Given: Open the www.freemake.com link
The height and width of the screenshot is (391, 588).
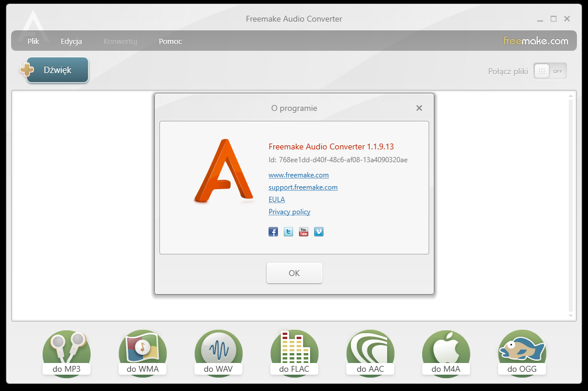Looking at the screenshot, I should pyautogui.click(x=298, y=175).
